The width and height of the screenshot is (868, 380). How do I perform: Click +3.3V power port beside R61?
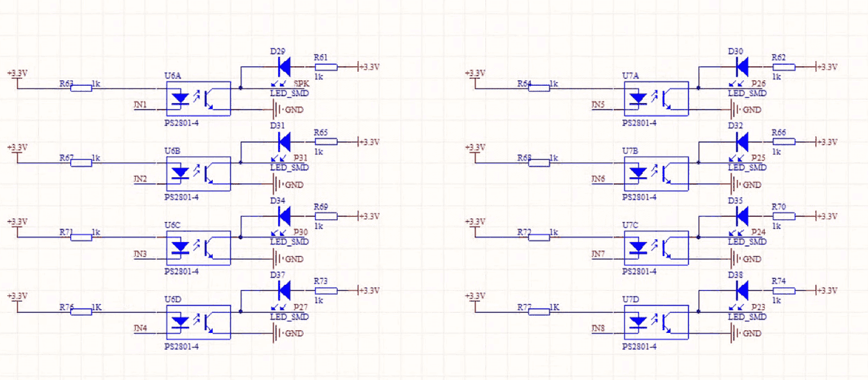369,67
